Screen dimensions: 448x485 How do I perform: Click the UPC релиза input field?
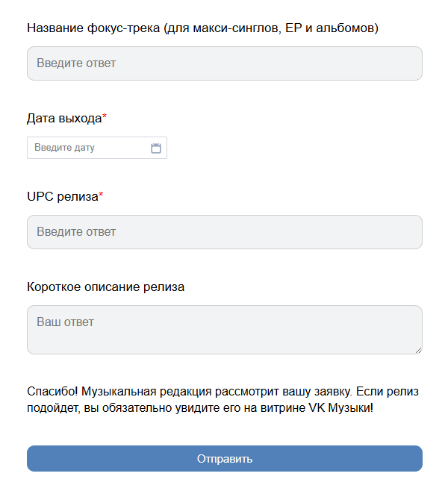pos(224,232)
